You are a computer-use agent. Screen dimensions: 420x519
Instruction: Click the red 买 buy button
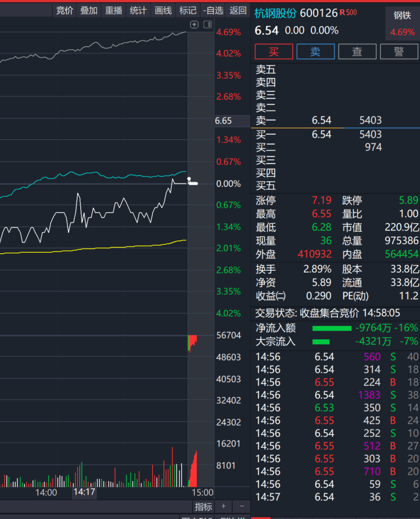pyautogui.click(x=274, y=52)
